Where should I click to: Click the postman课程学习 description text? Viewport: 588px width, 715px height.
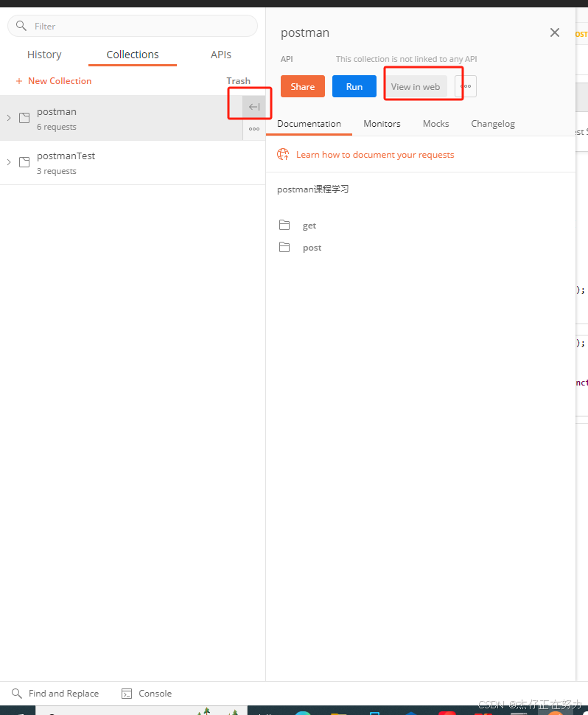312,189
